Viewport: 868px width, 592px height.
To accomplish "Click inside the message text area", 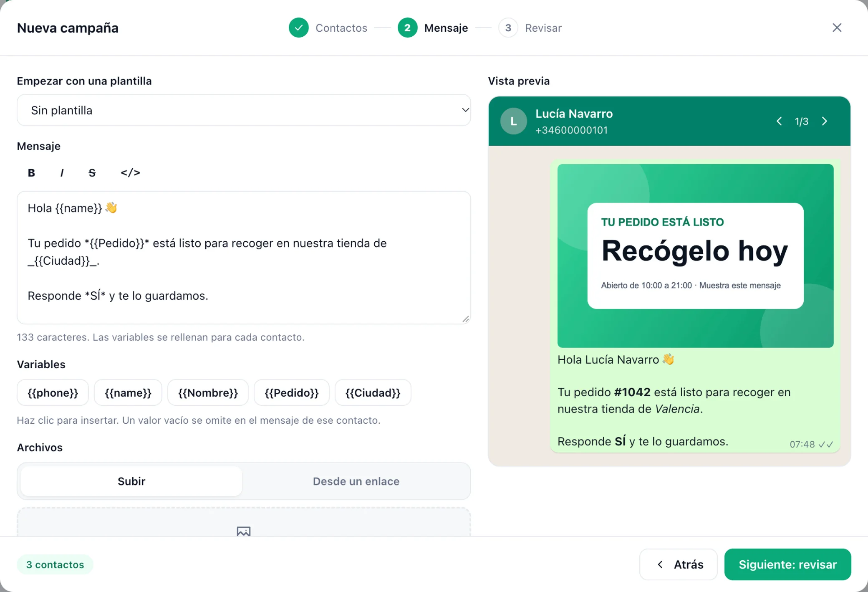I will tap(244, 258).
